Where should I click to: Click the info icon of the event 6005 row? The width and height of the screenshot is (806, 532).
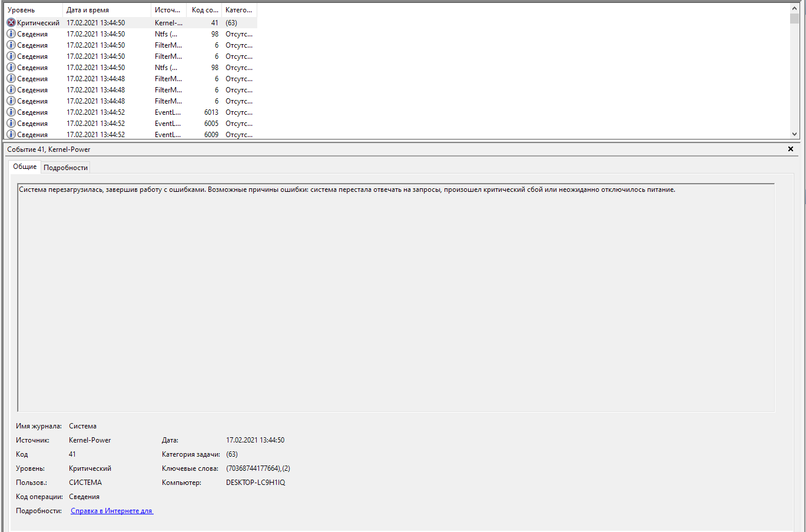pos(11,123)
